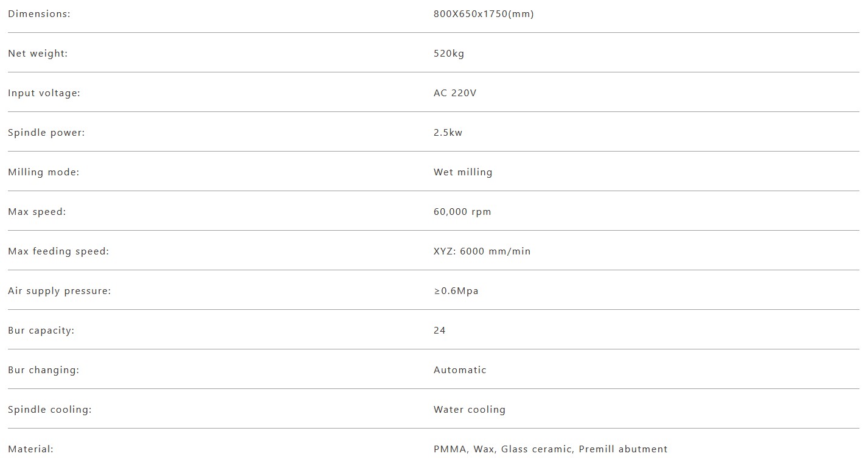
Task: Click the Net weight label
Action: pos(38,54)
